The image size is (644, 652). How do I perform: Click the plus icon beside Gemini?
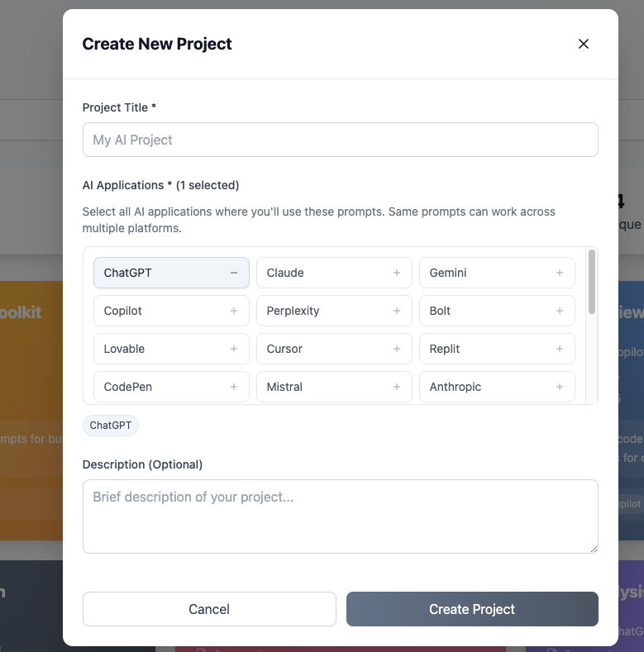coord(560,273)
